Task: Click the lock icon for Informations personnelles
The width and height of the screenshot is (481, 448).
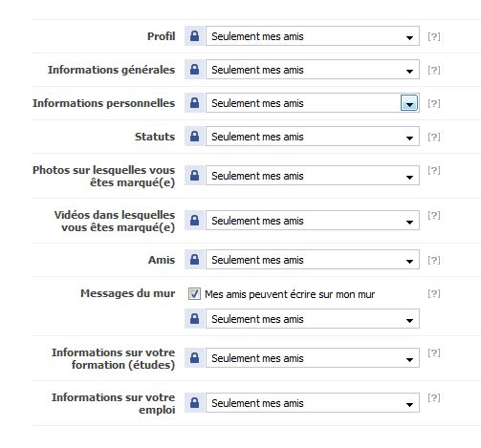Action: (x=194, y=103)
